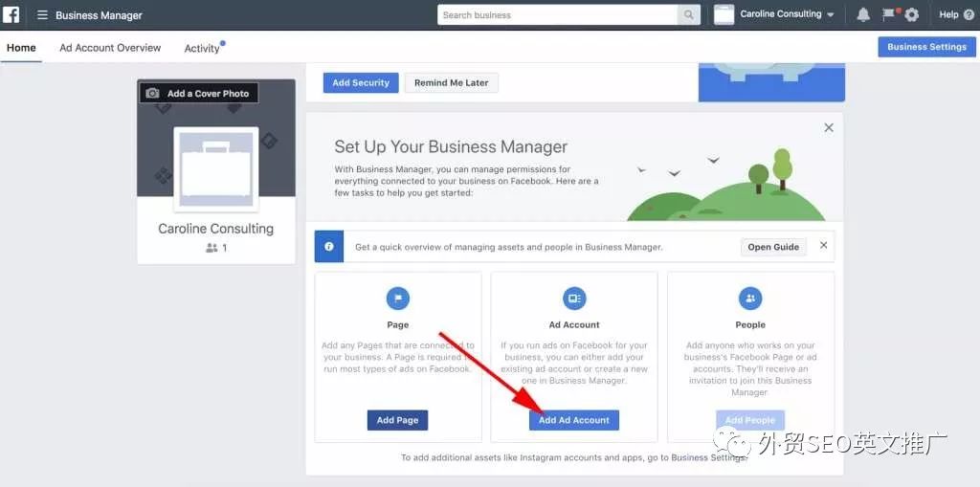Open Business Settings button

coord(926,47)
